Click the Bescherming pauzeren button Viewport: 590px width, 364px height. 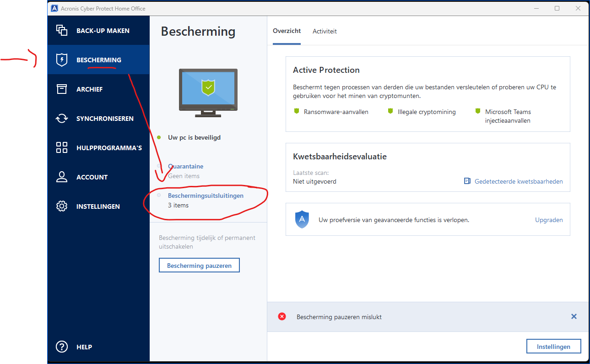(x=199, y=266)
